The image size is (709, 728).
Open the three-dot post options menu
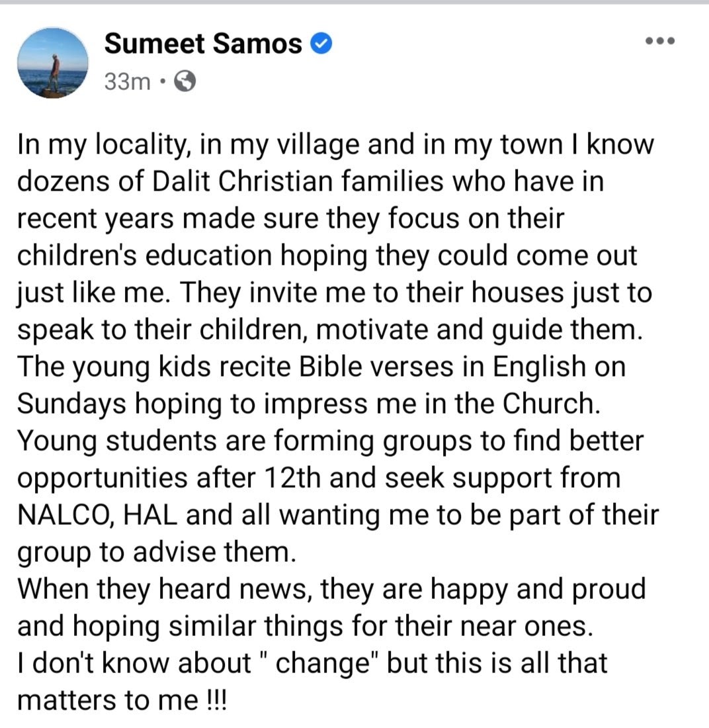[659, 41]
